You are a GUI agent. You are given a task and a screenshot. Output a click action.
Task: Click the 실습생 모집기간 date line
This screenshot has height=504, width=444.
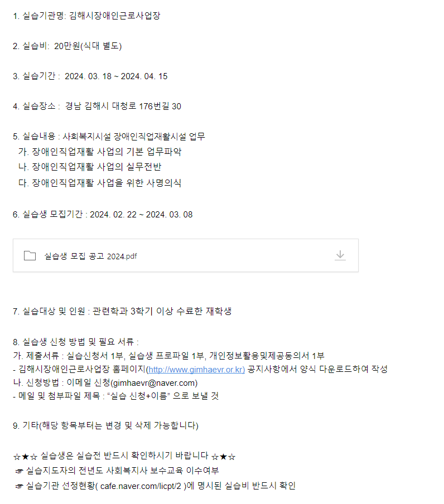[x=103, y=214]
